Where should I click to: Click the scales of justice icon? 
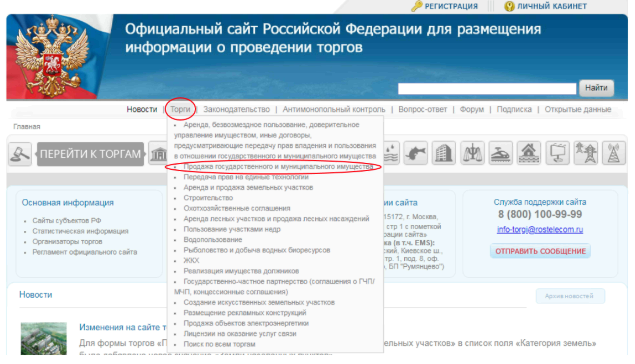(x=472, y=153)
